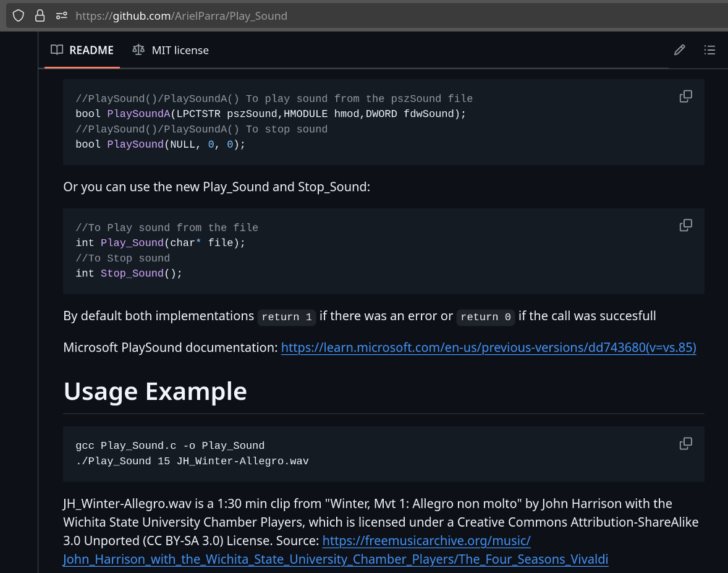Switch to the README tab
This screenshot has height=573, width=728.
82,50
